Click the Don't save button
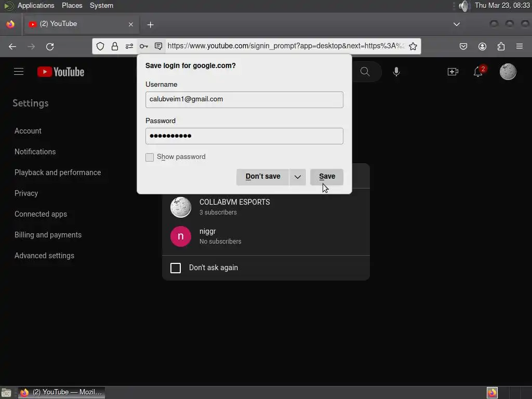The height and width of the screenshot is (399, 532). [263, 177]
